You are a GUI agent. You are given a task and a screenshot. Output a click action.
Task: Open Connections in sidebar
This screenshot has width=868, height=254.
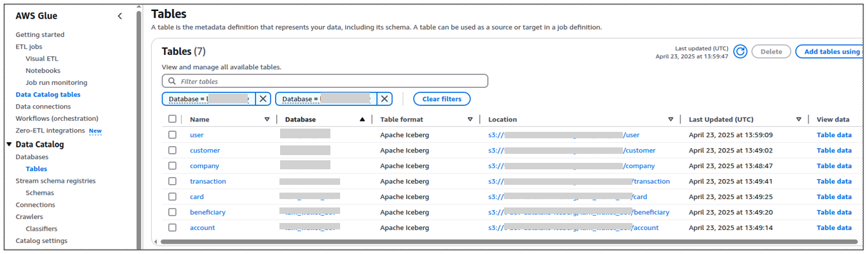click(x=35, y=205)
